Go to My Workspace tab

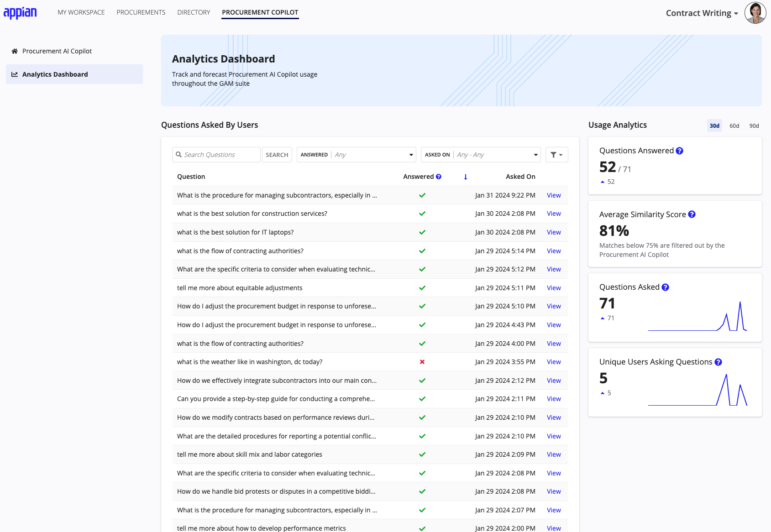(x=81, y=12)
